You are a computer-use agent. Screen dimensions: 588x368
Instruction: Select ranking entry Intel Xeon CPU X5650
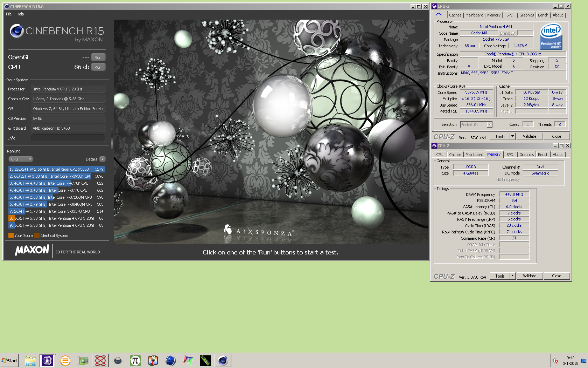point(57,169)
